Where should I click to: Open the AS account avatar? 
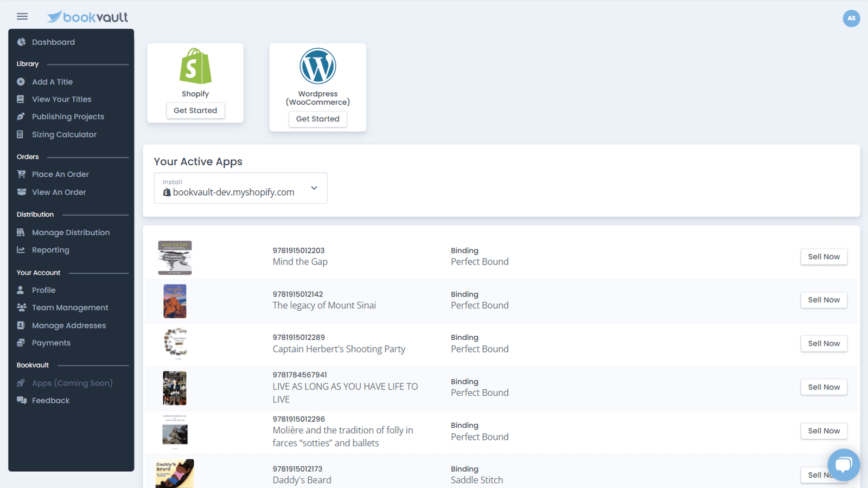point(851,18)
